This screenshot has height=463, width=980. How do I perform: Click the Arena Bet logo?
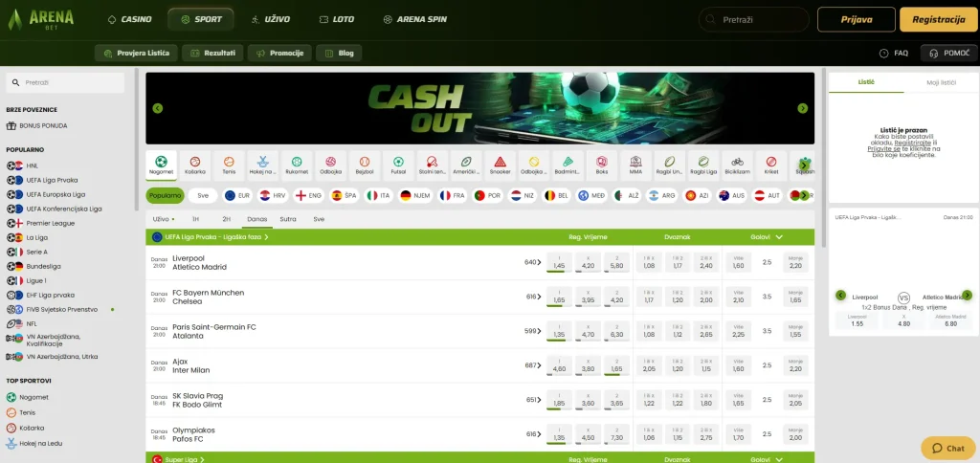[41, 20]
